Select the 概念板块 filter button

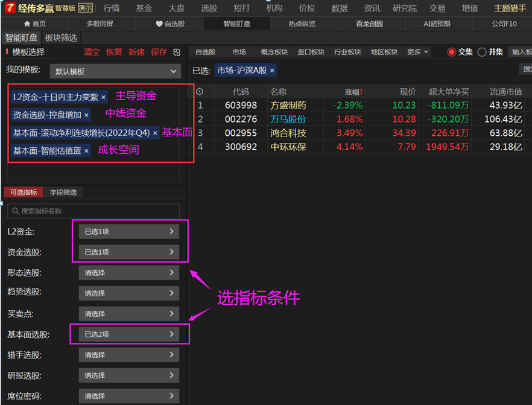pos(274,52)
